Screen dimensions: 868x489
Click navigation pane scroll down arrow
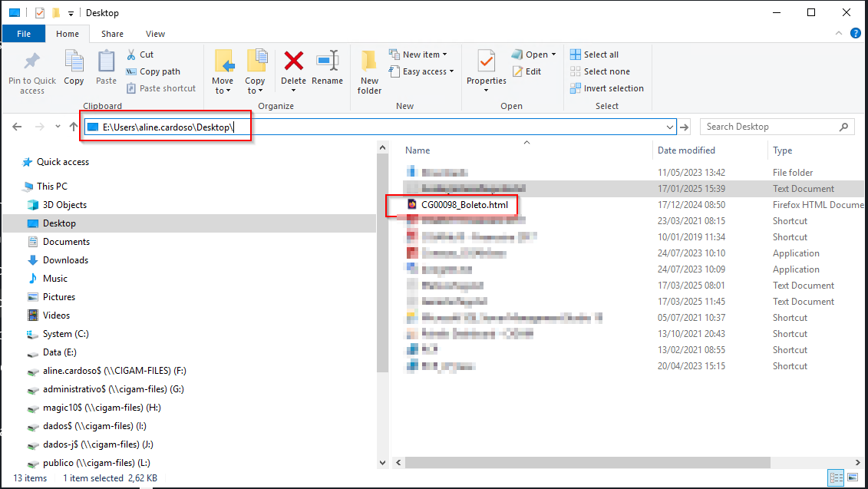pos(382,462)
